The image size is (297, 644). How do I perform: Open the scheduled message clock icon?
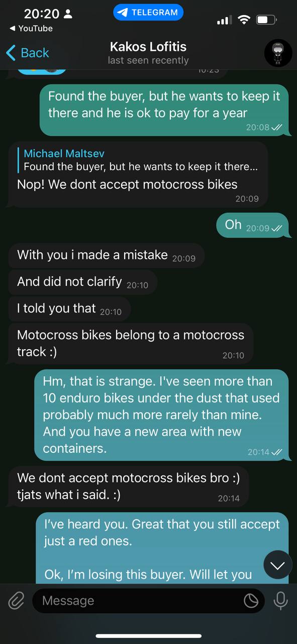251,601
